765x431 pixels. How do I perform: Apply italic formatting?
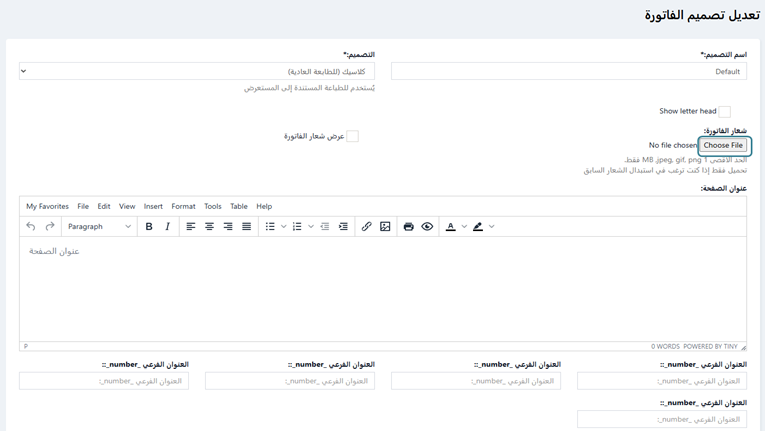coord(167,227)
